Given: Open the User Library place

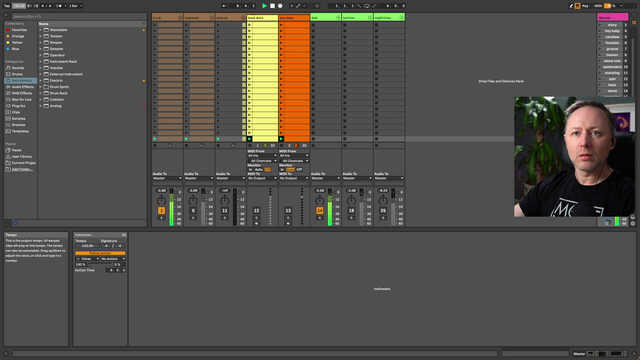Looking at the screenshot, I should point(22,157).
